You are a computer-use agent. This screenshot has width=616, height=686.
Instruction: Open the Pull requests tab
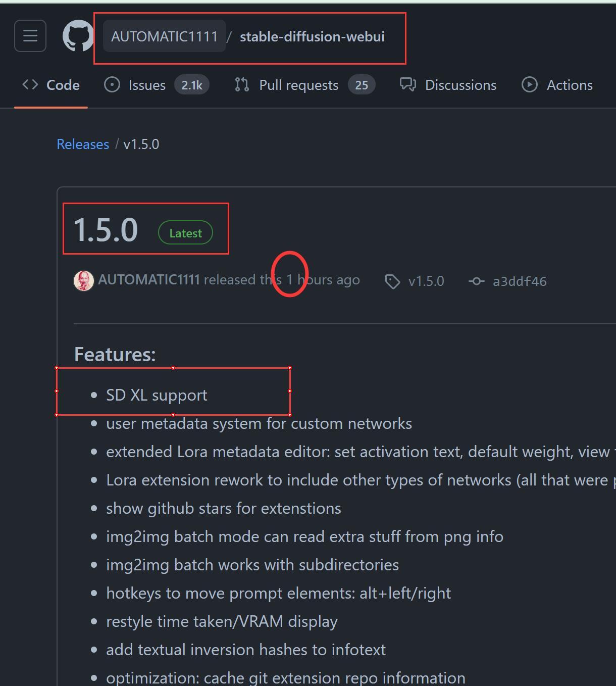tap(305, 85)
